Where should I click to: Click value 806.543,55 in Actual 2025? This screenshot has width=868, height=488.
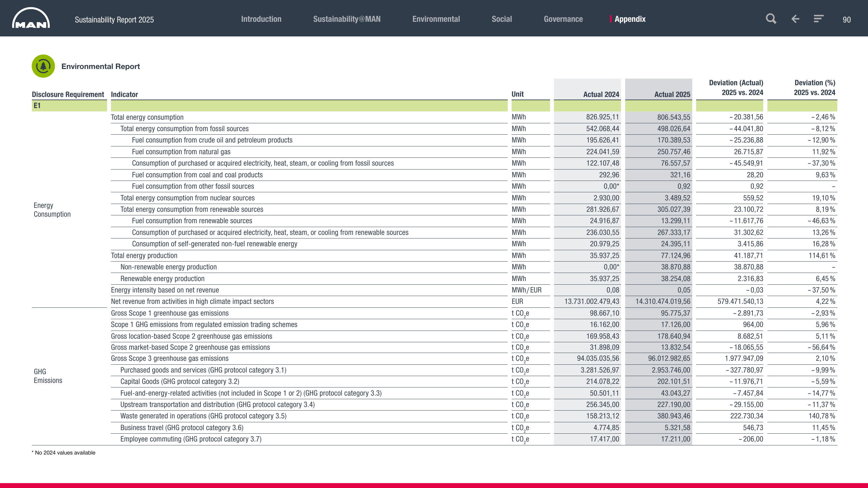pyautogui.click(x=674, y=117)
